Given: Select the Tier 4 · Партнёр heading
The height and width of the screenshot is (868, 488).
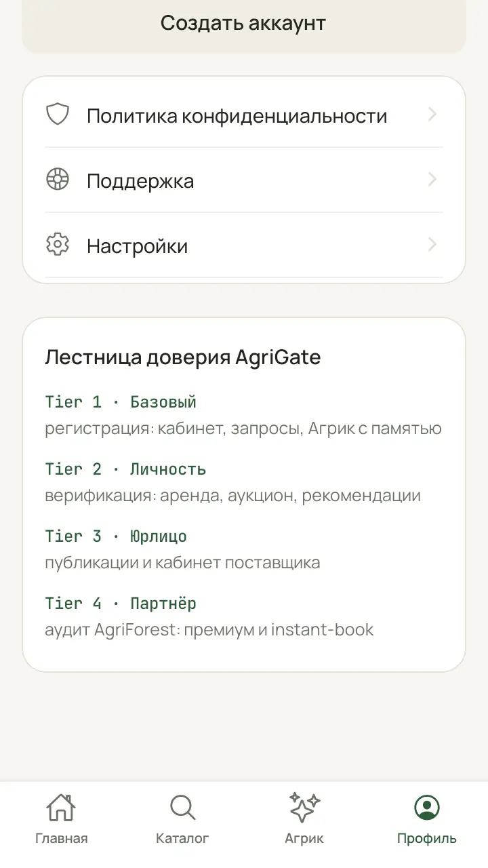Looking at the screenshot, I should [x=121, y=604].
